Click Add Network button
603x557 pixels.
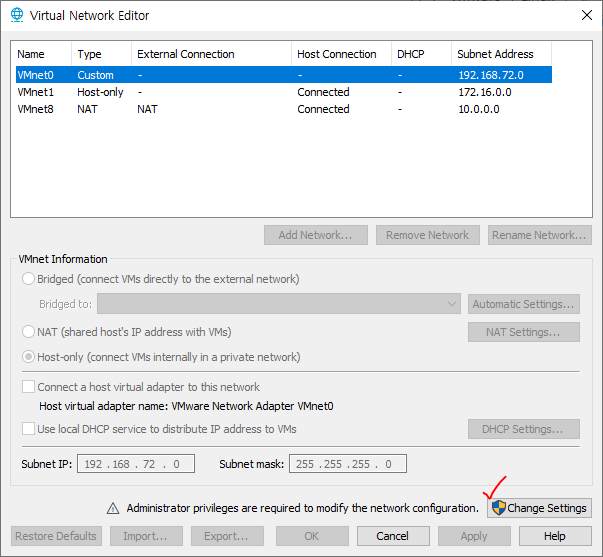pyautogui.click(x=316, y=235)
